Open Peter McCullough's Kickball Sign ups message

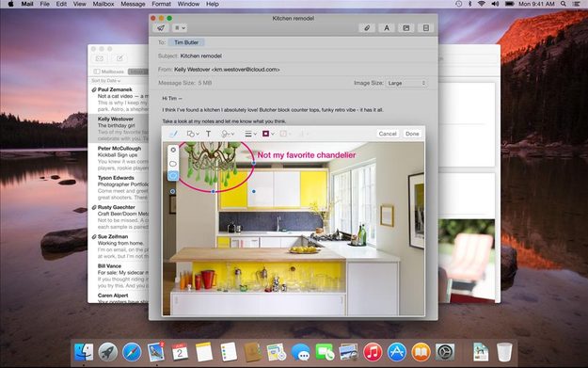(x=119, y=158)
